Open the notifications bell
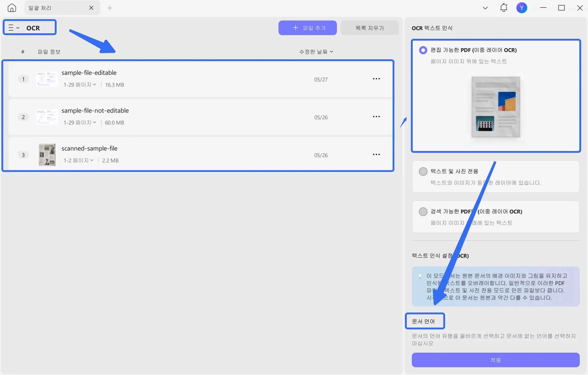The width and height of the screenshot is (588, 375). pyautogui.click(x=503, y=8)
